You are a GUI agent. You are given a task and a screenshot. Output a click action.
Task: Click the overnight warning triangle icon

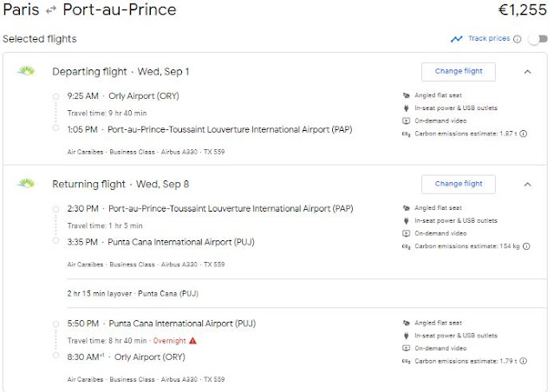click(192, 342)
